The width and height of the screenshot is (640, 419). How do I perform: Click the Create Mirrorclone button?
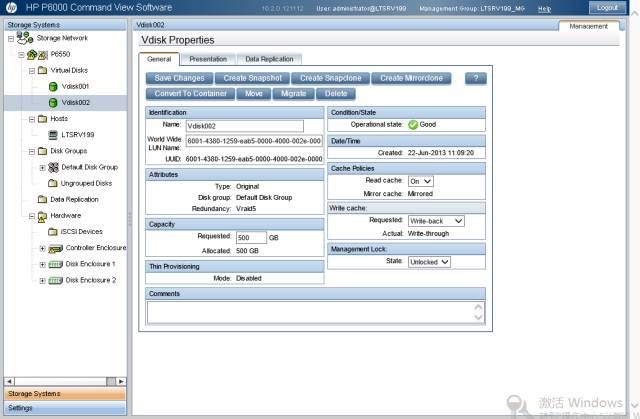411,78
